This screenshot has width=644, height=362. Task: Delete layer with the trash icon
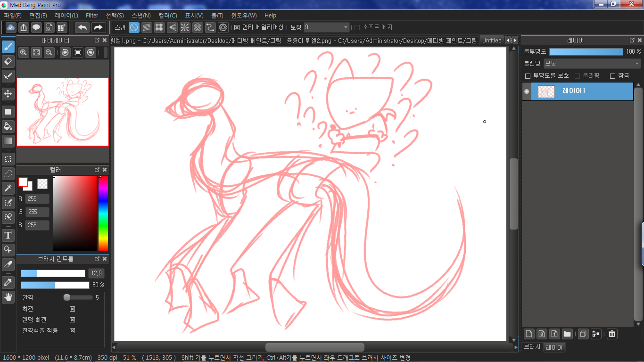pyautogui.click(x=611, y=334)
